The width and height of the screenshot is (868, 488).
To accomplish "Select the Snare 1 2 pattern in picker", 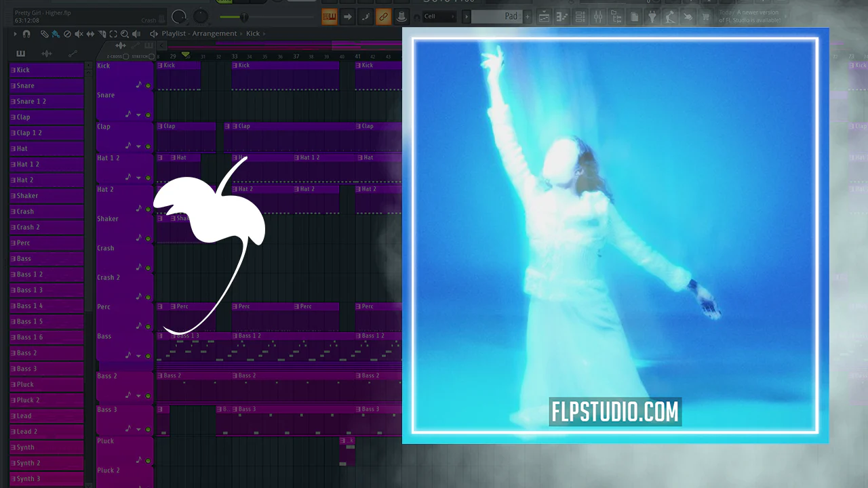I will (x=47, y=102).
